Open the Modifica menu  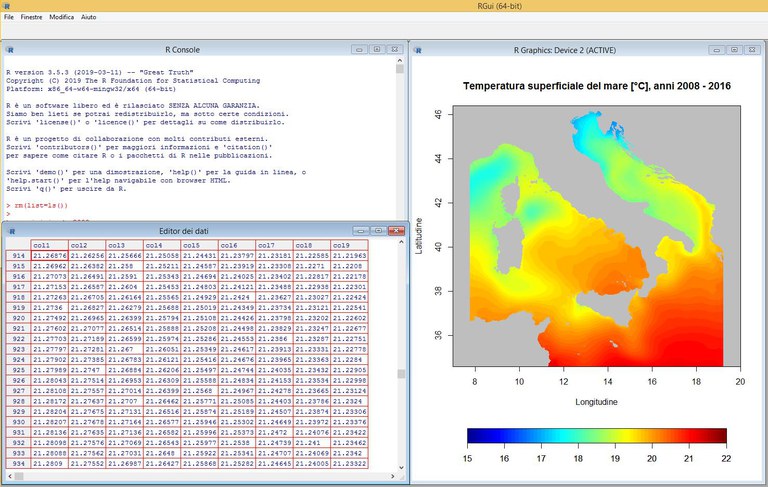pyautogui.click(x=62, y=18)
